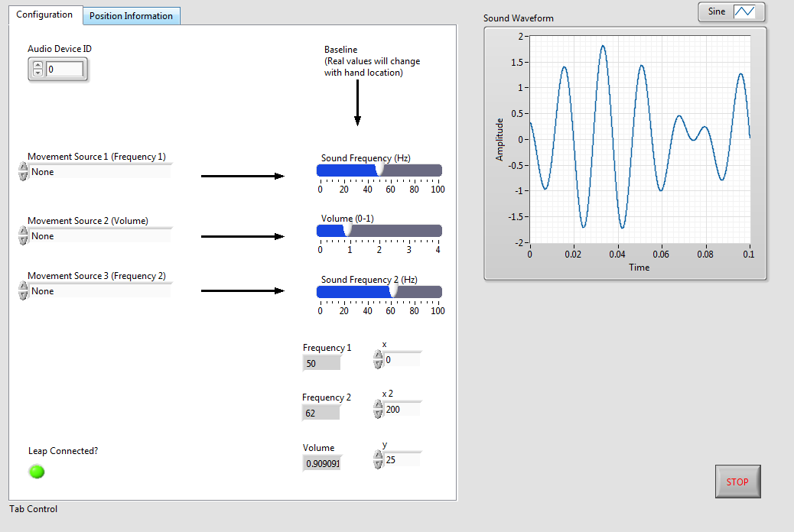
Task: Click the Audio Device ID decrement arrow
Action: coord(37,73)
